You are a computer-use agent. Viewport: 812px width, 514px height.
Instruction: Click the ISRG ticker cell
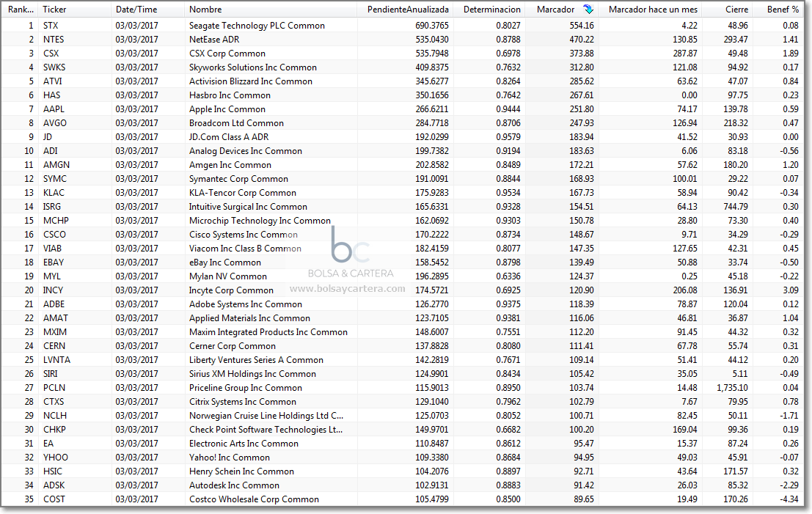(51, 207)
